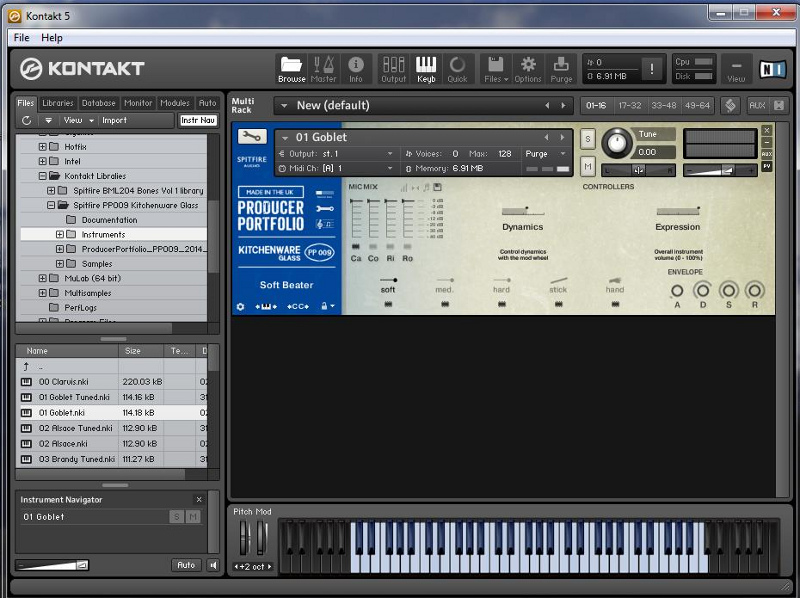
Task: Expand the Samples folder
Action: coord(60,264)
